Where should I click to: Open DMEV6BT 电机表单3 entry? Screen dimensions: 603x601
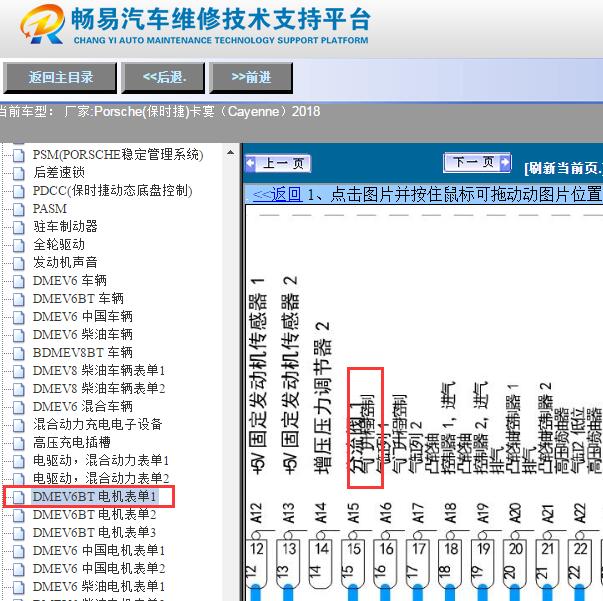pos(94,533)
